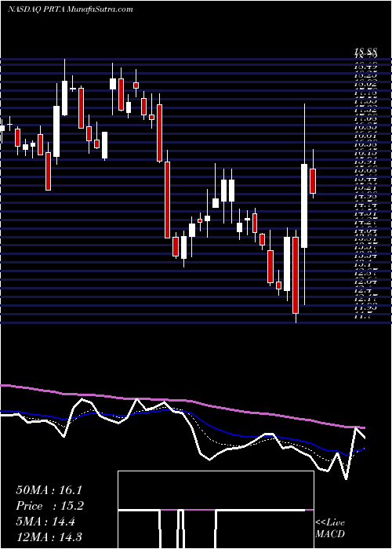Click the "<<Live MACD" label
Screen dimensions: 392x549
(x=330, y=529)
